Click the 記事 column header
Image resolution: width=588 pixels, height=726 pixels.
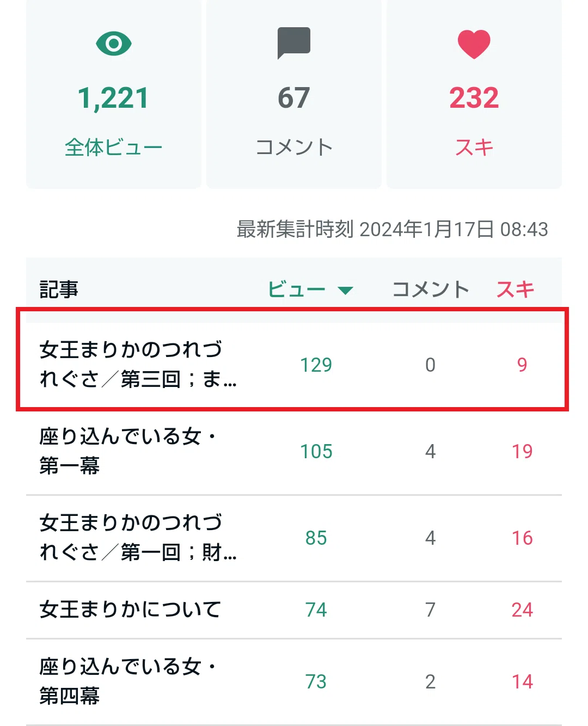coord(59,289)
